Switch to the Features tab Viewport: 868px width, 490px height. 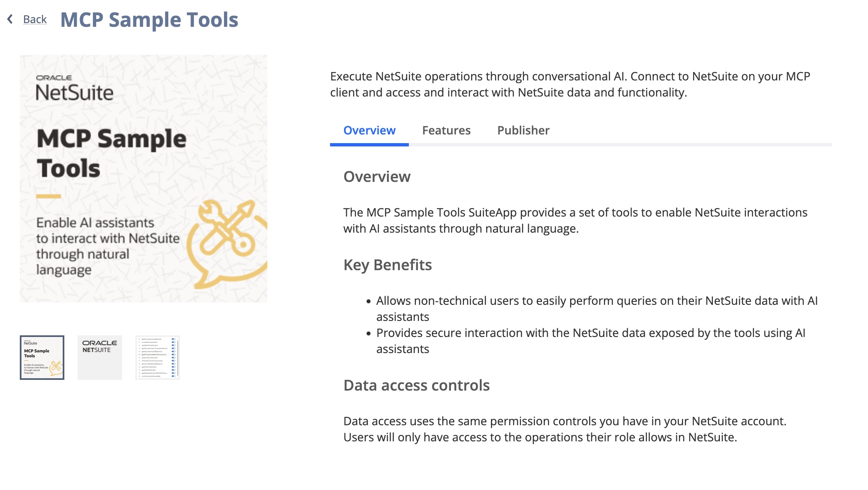tap(446, 130)
